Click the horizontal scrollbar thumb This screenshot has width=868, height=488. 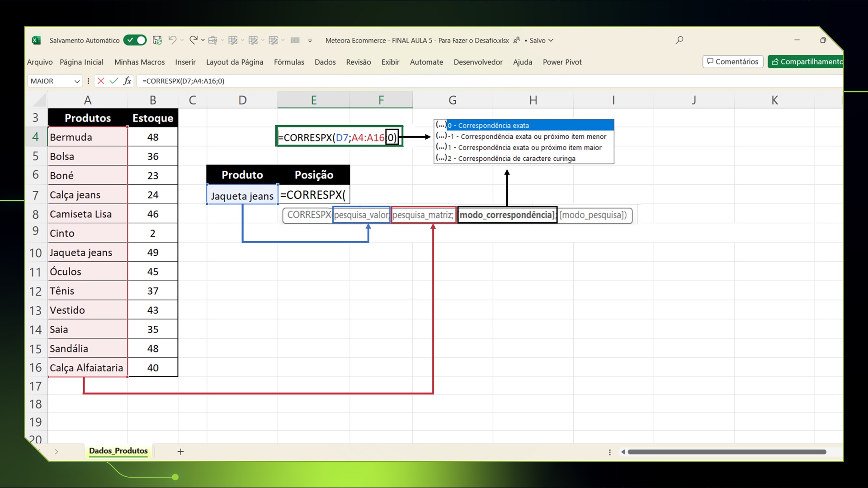[x=726, y=452]
